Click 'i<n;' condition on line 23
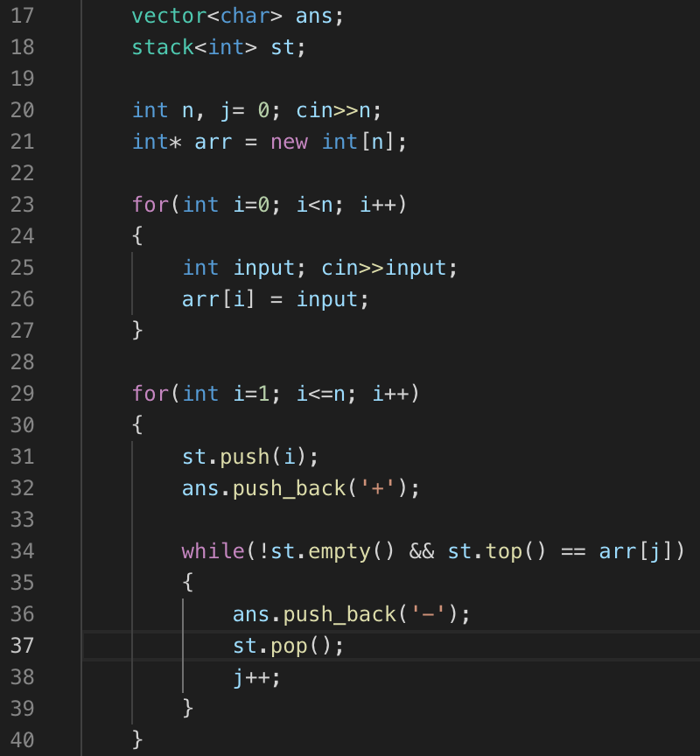This screenshot has width=700, height=756. 319,205
